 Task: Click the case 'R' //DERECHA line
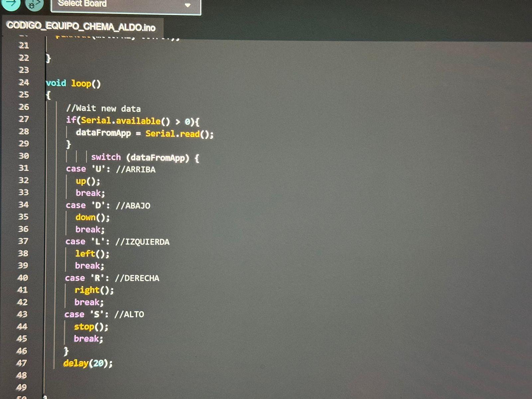tap(112, 278)
